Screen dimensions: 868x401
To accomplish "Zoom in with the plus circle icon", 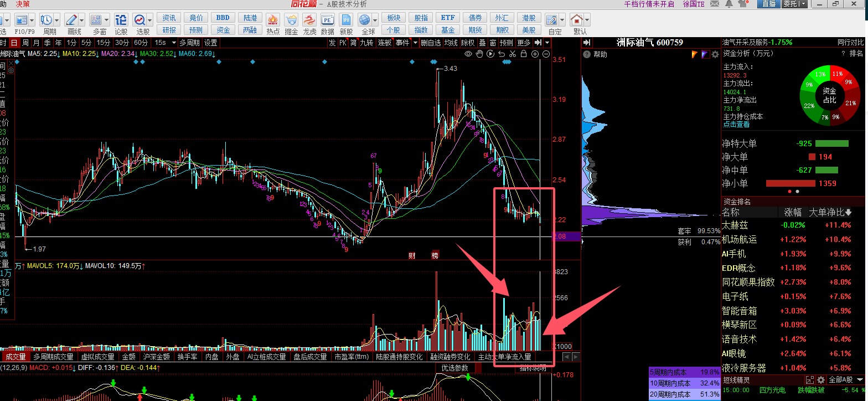I will pos(535,54).
